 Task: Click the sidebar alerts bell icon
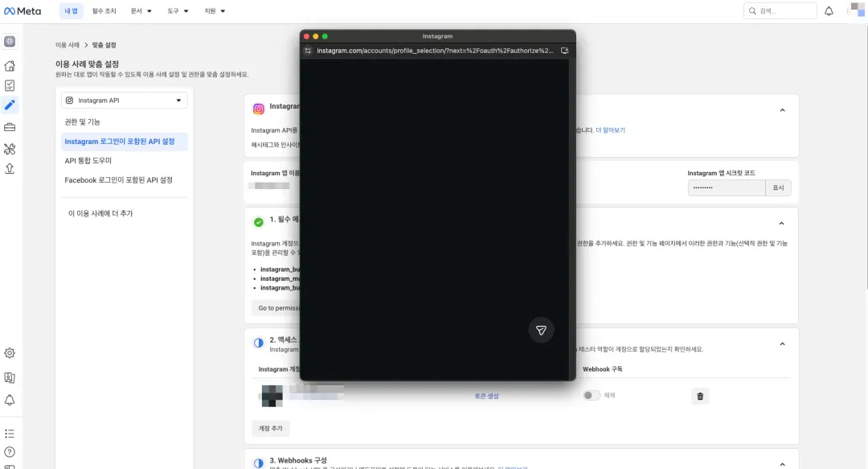pos(10,401)
